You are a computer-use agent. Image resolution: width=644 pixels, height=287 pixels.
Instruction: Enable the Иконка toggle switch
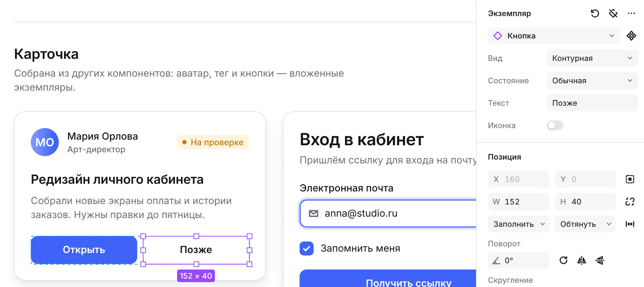click(x=555, y=125)
